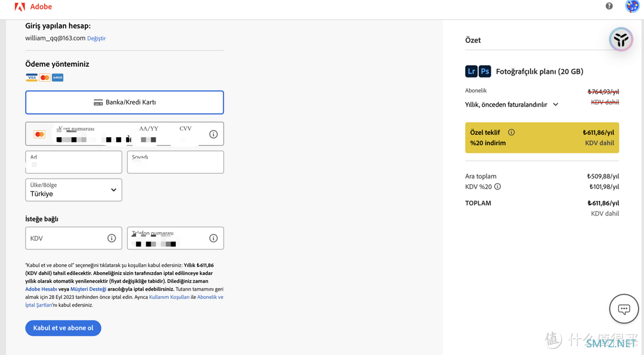Click the Özel teklif %20 indirim banner
Viewport: 644px width, 355px height.
pos(541,138)
